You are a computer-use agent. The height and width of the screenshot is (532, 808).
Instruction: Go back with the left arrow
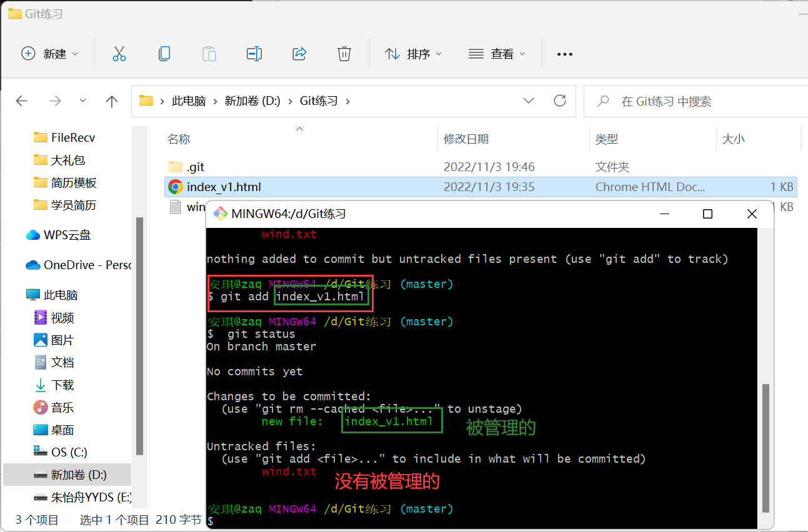pos(22,101)
